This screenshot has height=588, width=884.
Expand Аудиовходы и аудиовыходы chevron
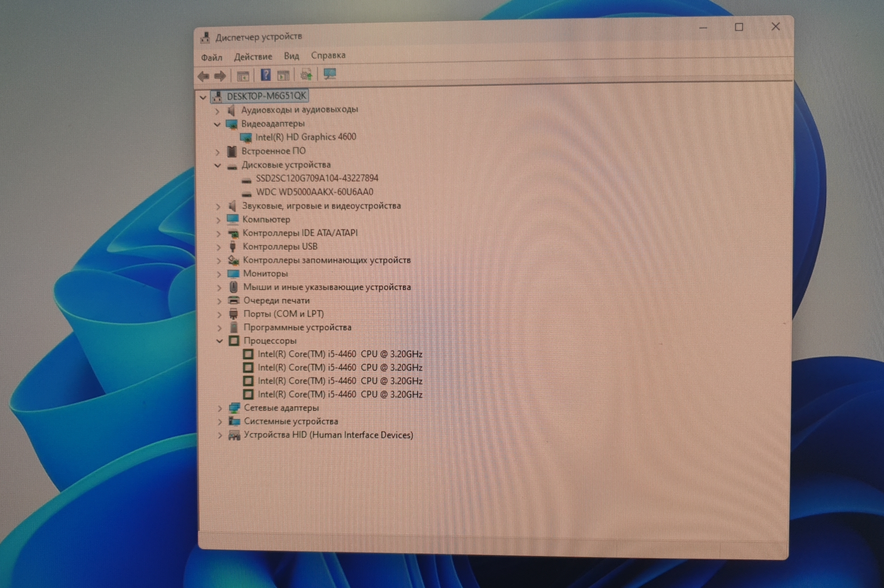217,111
